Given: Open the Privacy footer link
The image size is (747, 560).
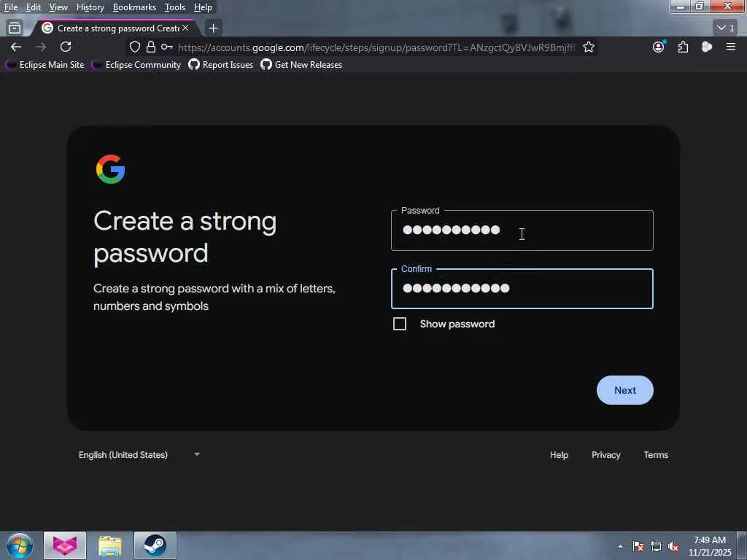Looking at the screenshot, I should click(x=606, y=455).
